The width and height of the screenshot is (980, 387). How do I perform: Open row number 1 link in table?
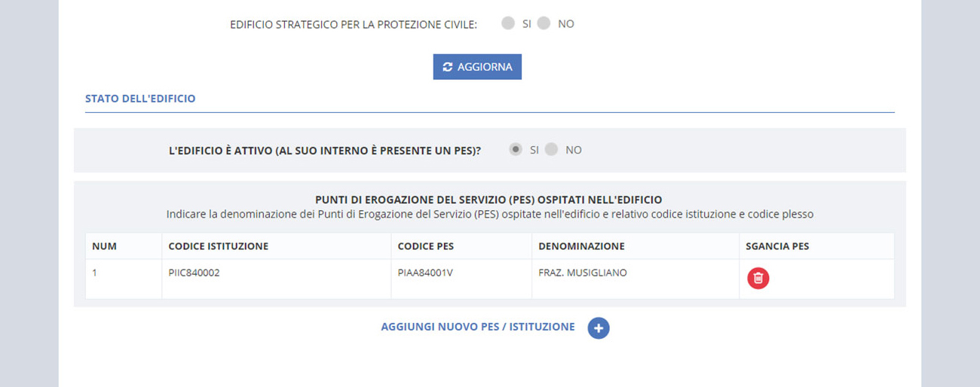(95, 273)
